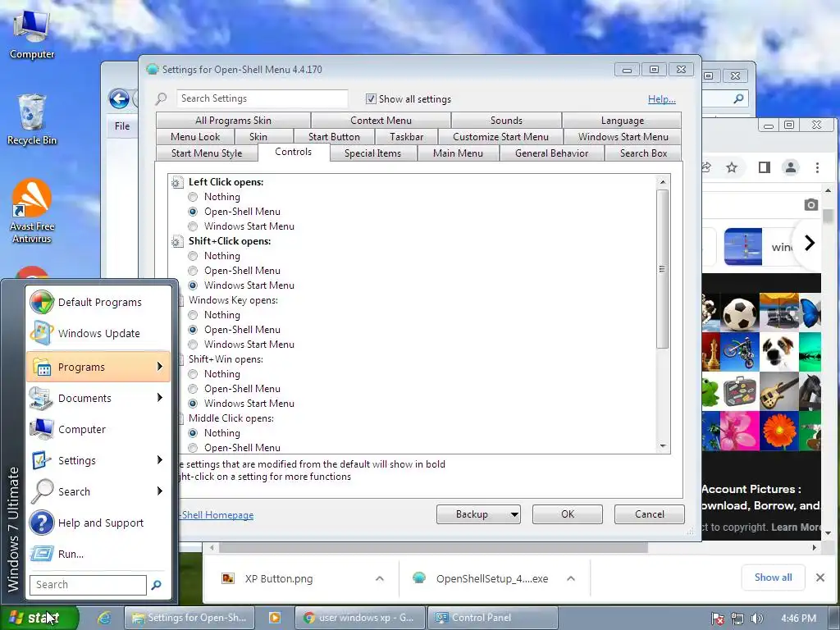Click the Search Settings input field
This screenshot has height=630, width=840.
point(262,98)
